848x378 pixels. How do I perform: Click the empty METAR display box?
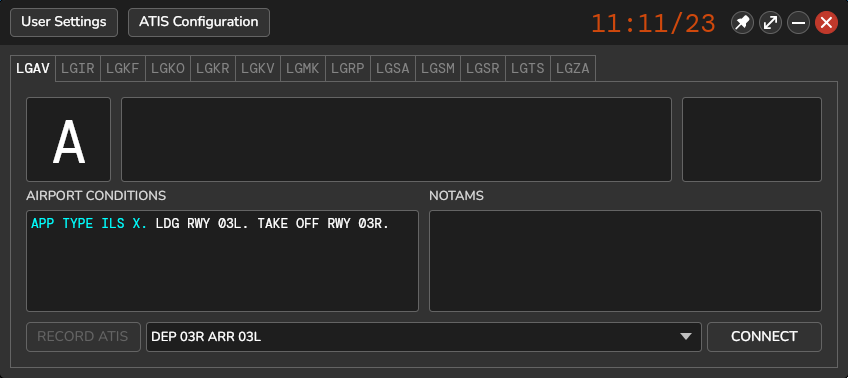click(396, 140)
